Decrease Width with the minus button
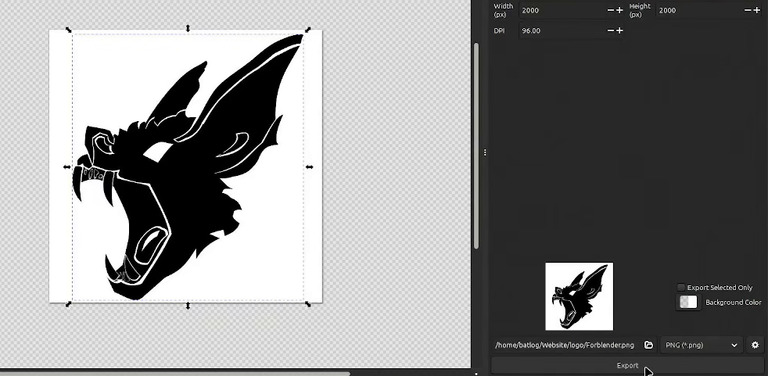Image resolution: width=768 pixels, height=376 pixels. (x=611, y=10)
